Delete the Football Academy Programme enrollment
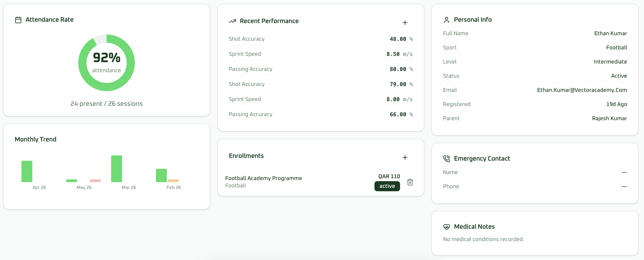The width and height of the screenshot is (644, 260). [x=410, y=182]
